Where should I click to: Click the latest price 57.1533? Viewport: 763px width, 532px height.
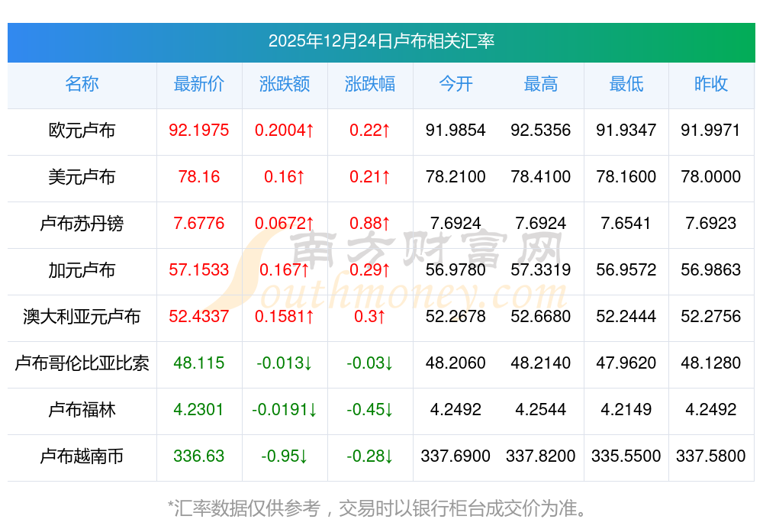199,269
